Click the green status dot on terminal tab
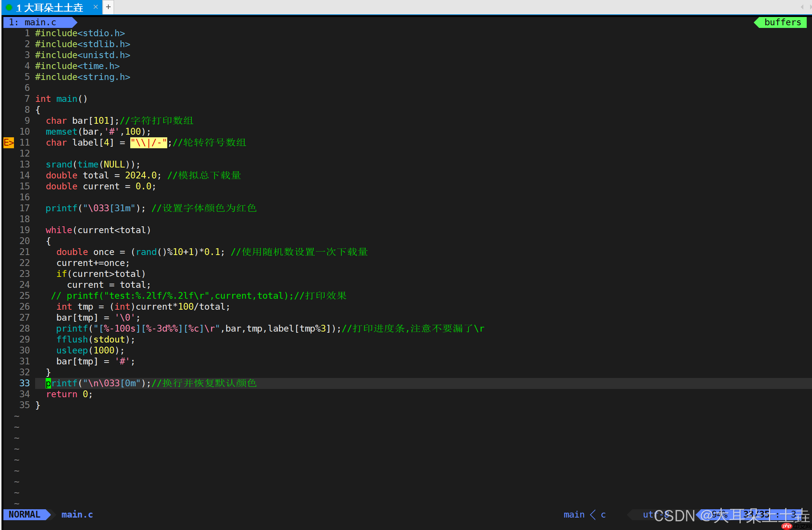This screenshot has width=812, height=530. click(9, 7)
